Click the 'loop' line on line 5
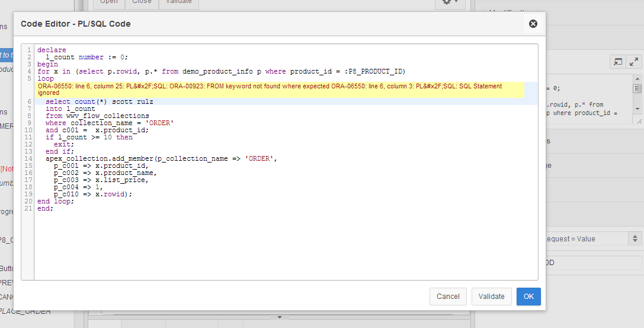 (x=46, y=78)
